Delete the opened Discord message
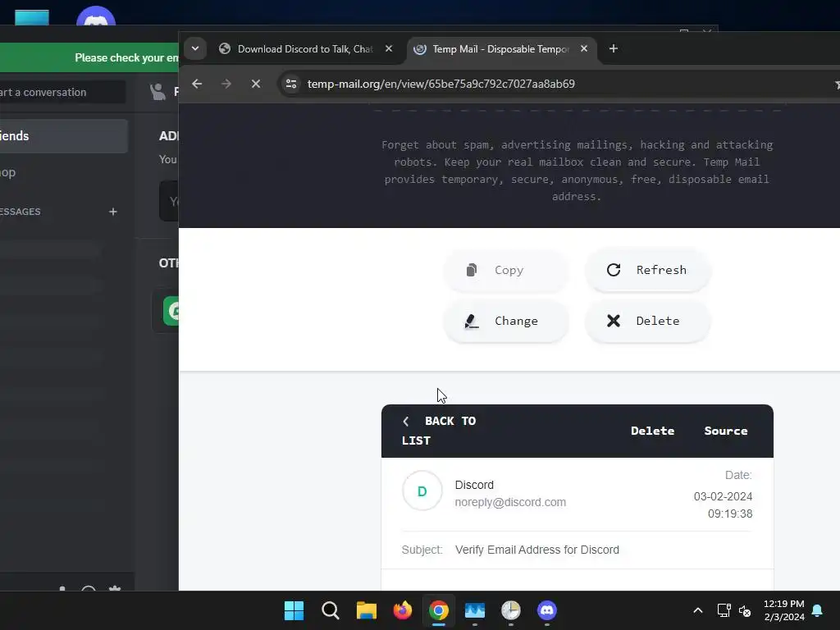 click(x=652, y=431)
